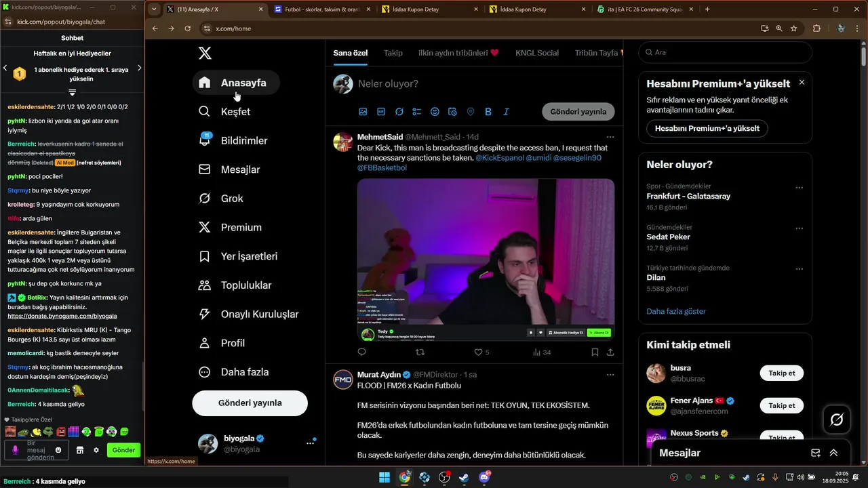868x488 pixels.
Task: Open more options on Murat Aydın's post
Action: (610, 374)
